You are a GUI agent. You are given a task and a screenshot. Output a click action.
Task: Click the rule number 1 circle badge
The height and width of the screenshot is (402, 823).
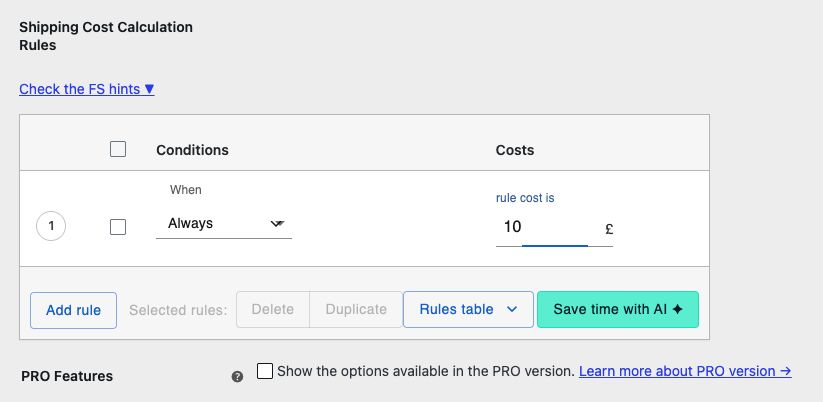point(51,226)
